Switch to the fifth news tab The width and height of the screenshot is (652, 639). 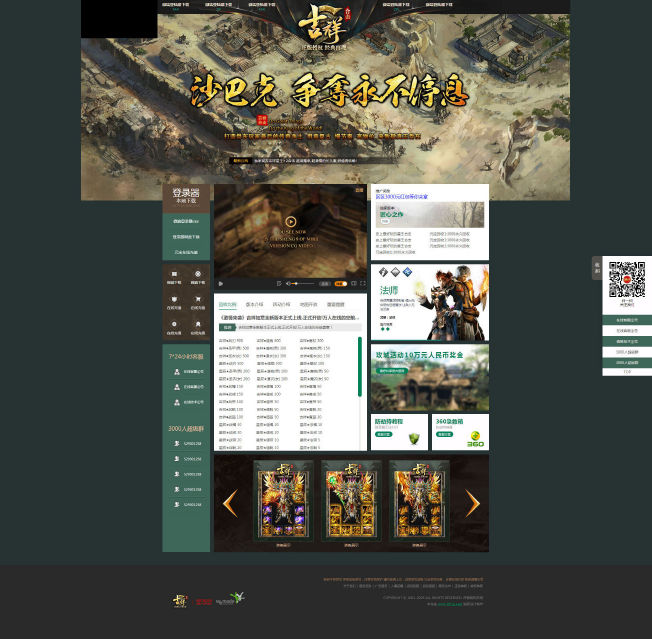point(336,305)
